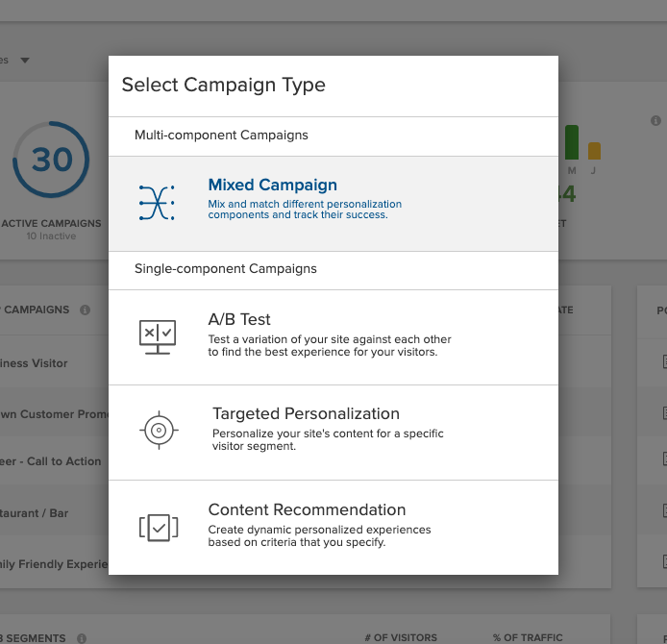Click the Single-component Campaigns section header
The height and width of the screenshot is (644, 667).
click(x=226, y=268)
